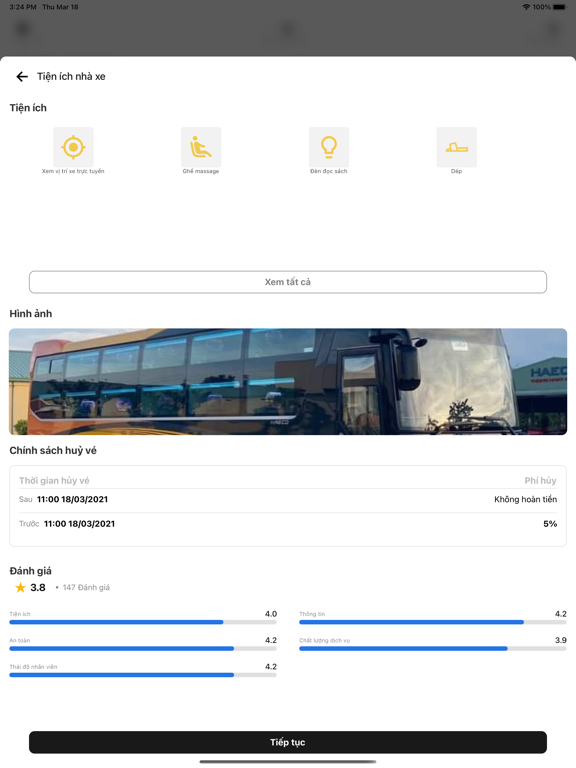Tap the Ghế massage seat icon
The height and width of the screenshot is (768, 576).
pyautogui.click(x=201, y=147)
